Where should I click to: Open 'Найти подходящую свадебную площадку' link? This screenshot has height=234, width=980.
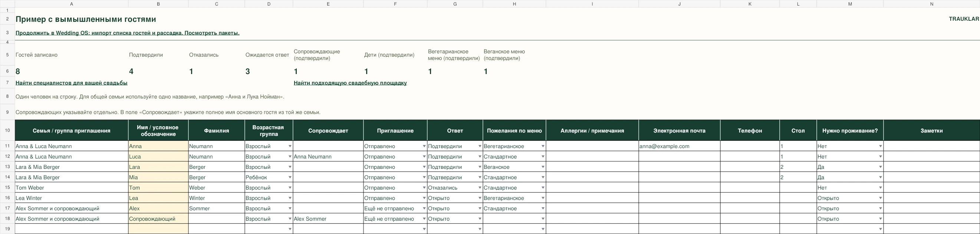350,83
